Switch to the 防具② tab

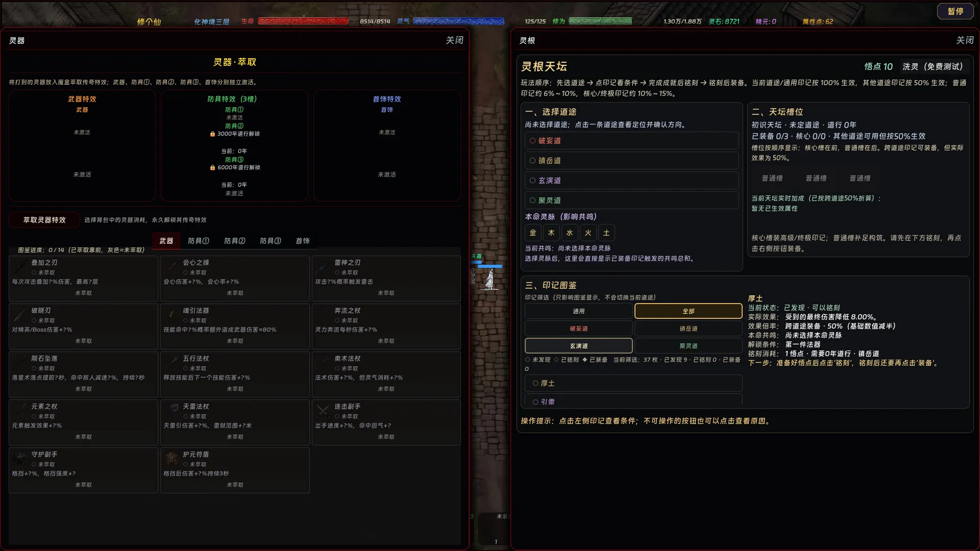[x=235, y=241]
